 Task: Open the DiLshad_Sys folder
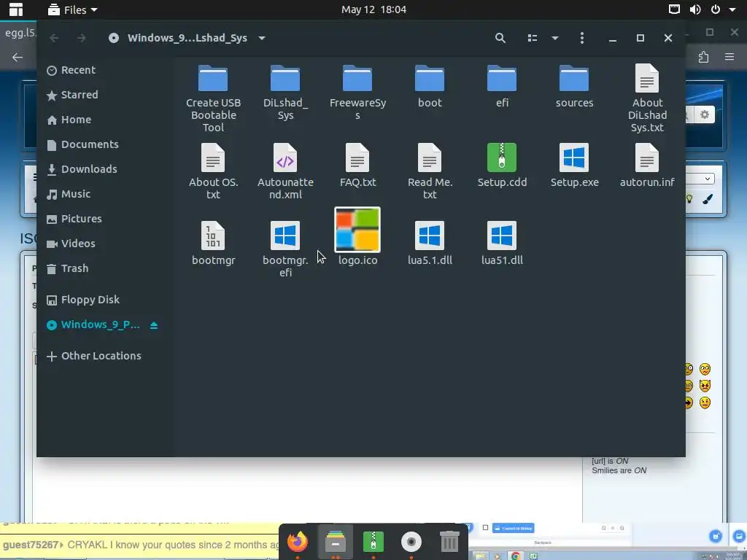[x=285, y=92]
